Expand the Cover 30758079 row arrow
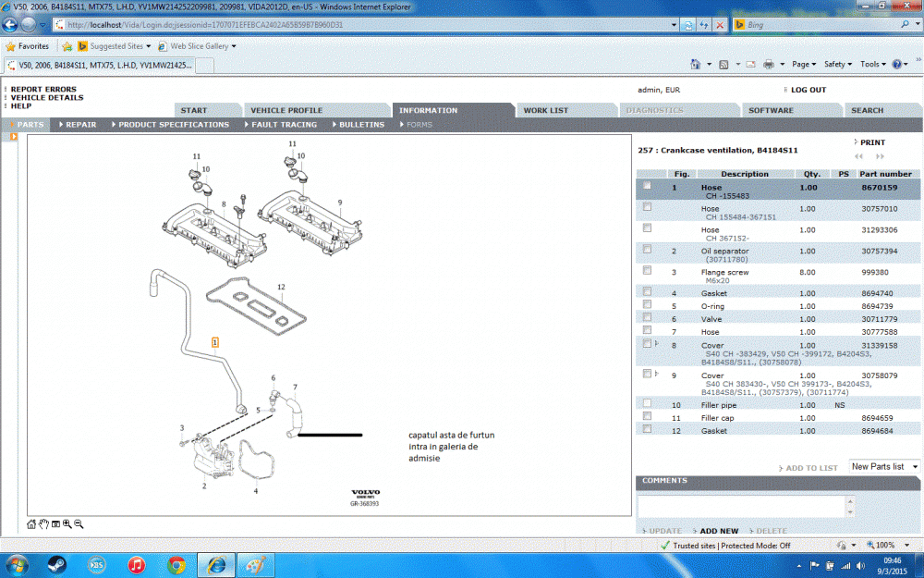The image size is (924, 578). point(656,374)
